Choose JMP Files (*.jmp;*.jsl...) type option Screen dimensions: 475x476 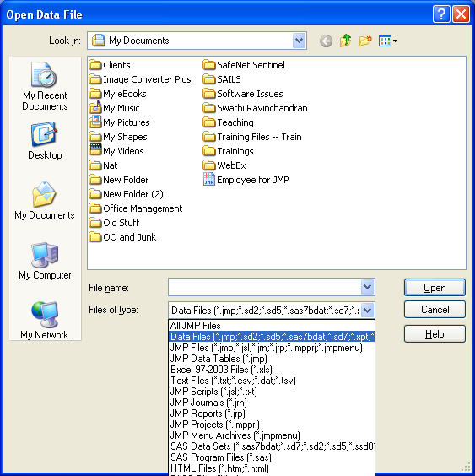tap(272, 348)
